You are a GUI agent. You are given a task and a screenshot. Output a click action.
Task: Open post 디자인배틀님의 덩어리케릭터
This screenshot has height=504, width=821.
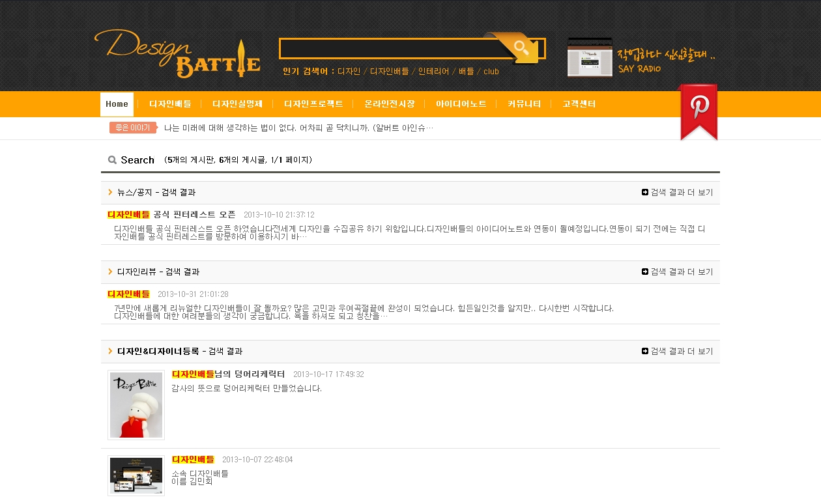click(228, 374)
